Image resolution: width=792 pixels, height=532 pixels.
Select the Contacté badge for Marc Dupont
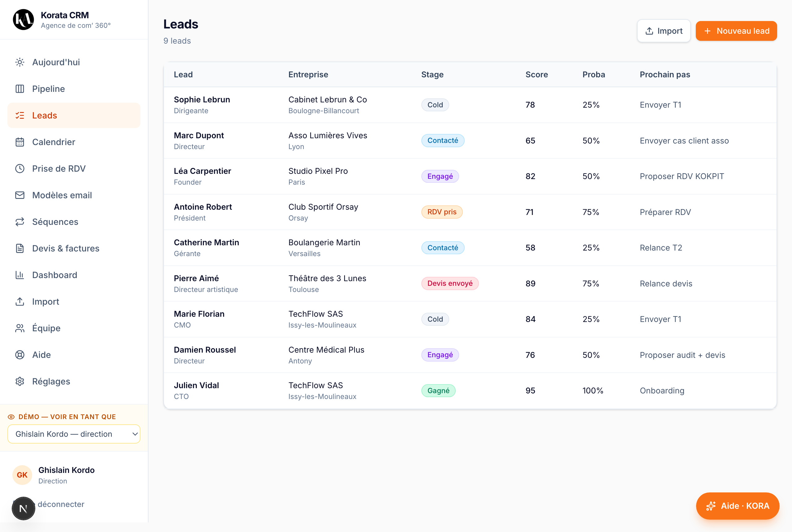(x=442, y=140)
